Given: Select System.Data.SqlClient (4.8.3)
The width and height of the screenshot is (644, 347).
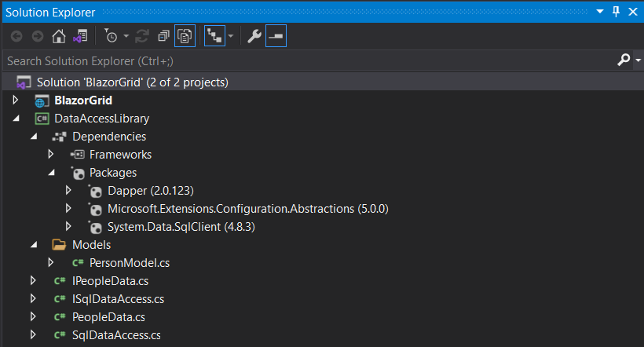Looking at the screenshot, I should click(181, 227).
